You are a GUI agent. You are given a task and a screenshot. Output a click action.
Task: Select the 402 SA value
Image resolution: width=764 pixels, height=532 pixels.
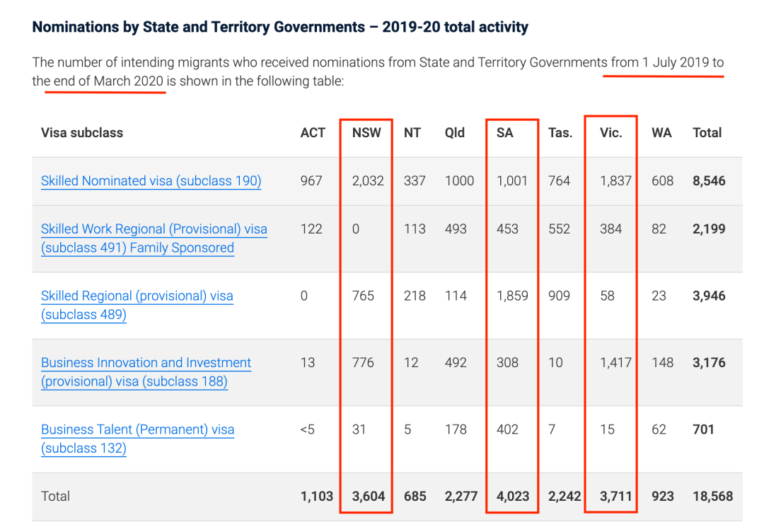[507, 429]
